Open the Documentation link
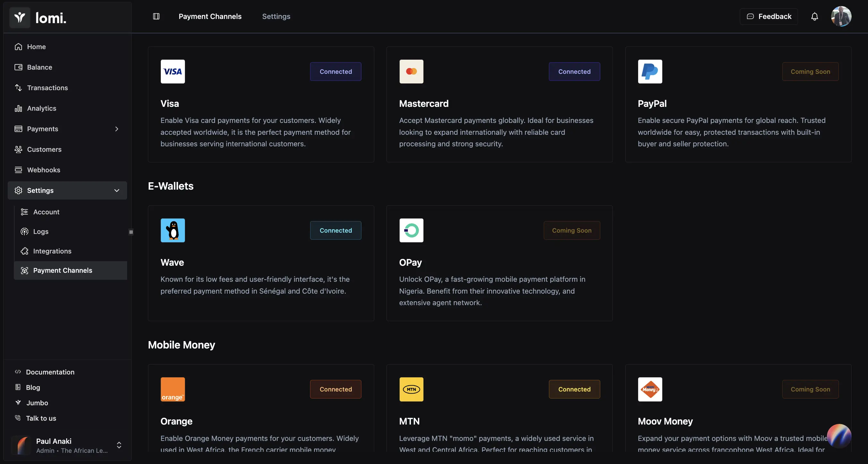 click(x=50, y=372)
